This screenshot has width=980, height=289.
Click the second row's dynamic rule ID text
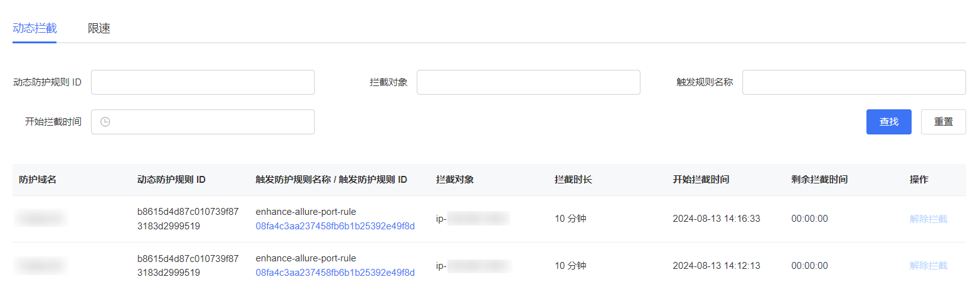[x=188, y=266]
